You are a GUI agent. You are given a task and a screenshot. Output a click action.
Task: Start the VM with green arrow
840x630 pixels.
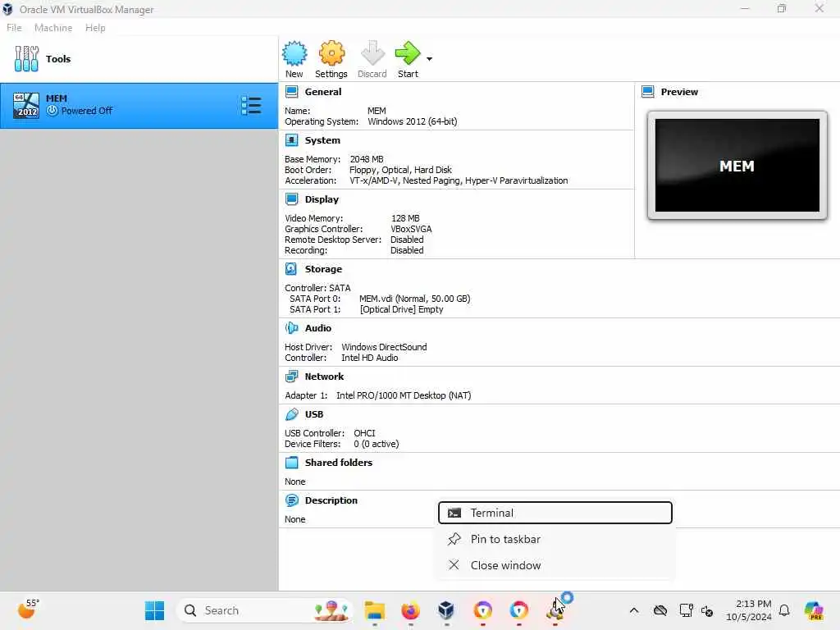click(408, 53)
